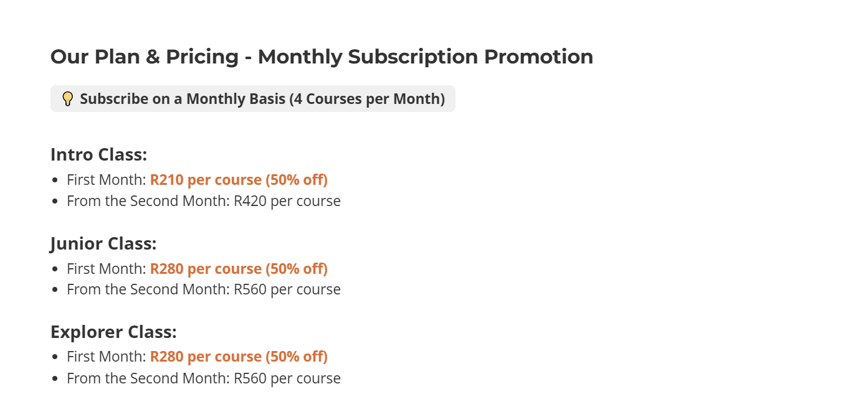The height and width of the screenshot is (417, 868).
Task: Click the lightbulb icon beside Subscribe text
Action: click(68, 99)
